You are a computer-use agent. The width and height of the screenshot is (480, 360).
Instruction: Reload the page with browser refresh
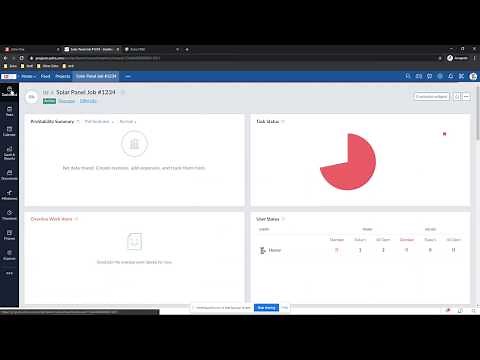click(x=22, y=58)
